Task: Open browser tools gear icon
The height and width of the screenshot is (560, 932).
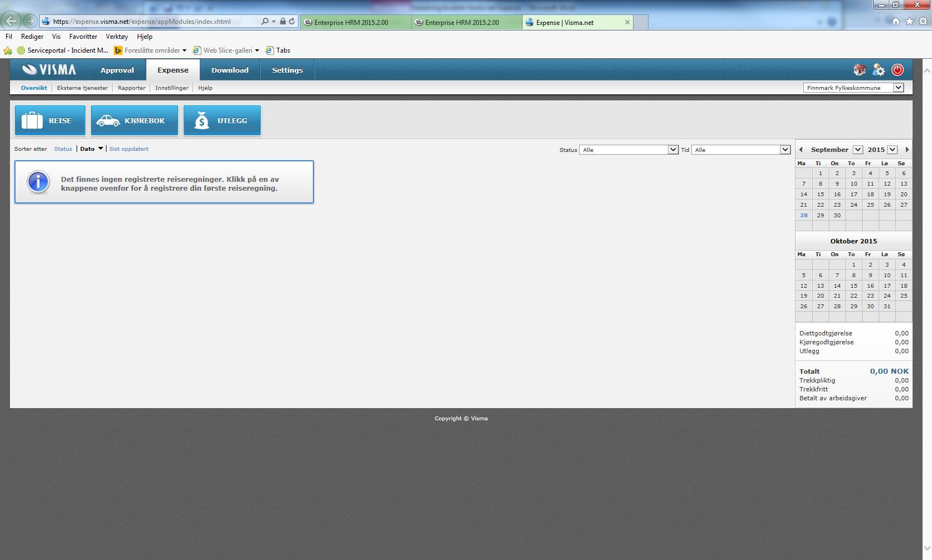Action: tap(923, 22)
